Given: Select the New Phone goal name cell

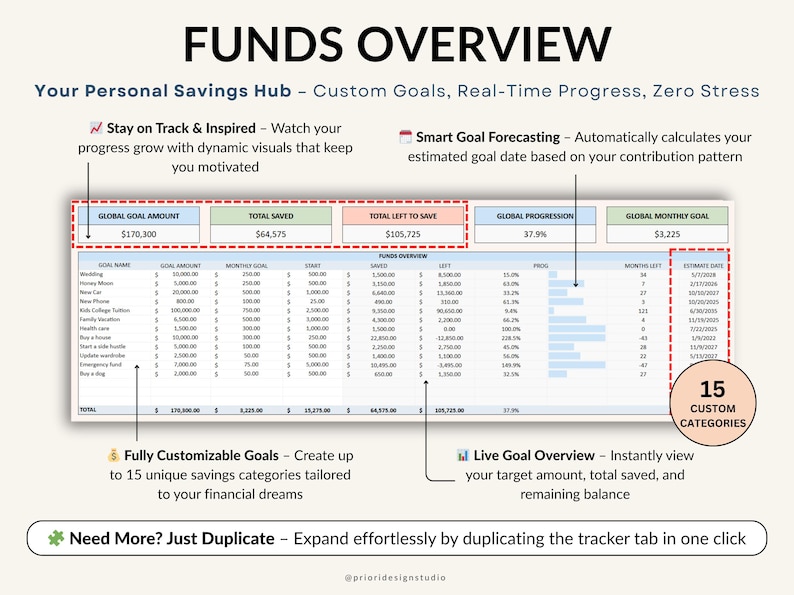Looking at the screenshot, I should (94, 301).
